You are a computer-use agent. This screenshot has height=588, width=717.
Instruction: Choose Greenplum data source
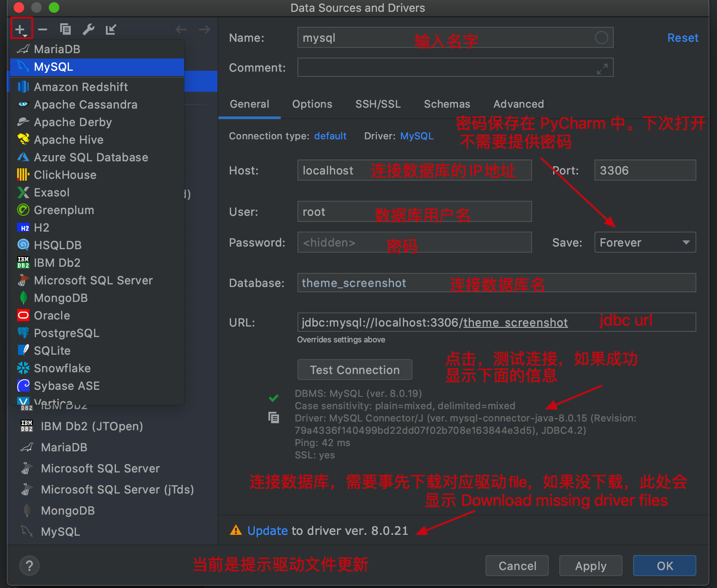(x=97, y=210)
